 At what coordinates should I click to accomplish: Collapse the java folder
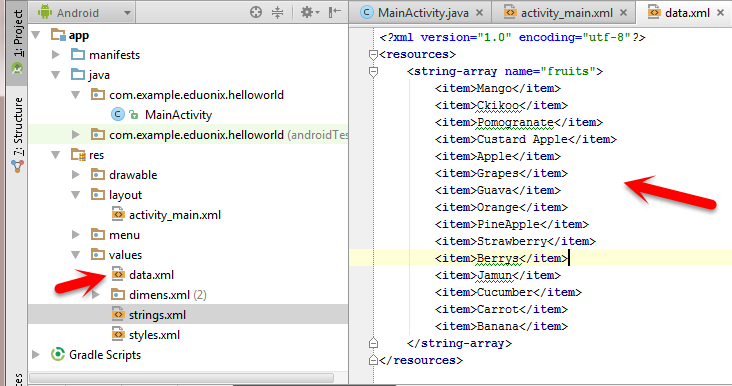pyautogui.click(x=56, y=75)
